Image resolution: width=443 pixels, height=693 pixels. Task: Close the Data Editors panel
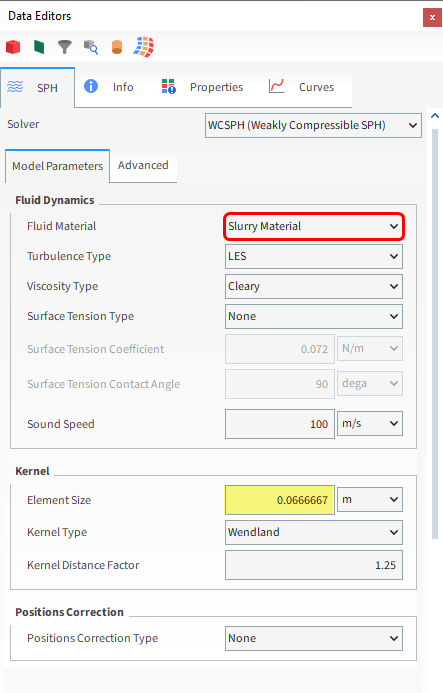(x=432, y=18)
